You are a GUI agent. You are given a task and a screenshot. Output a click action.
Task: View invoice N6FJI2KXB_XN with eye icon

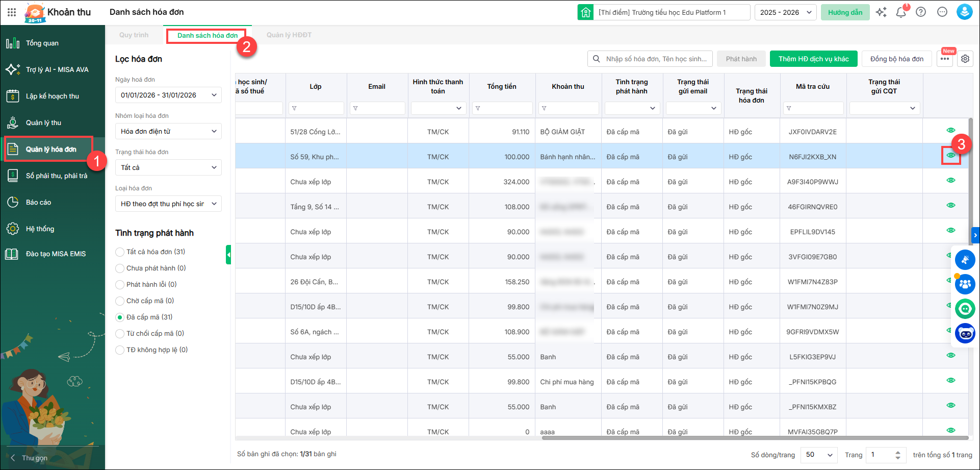coord(951,156)
